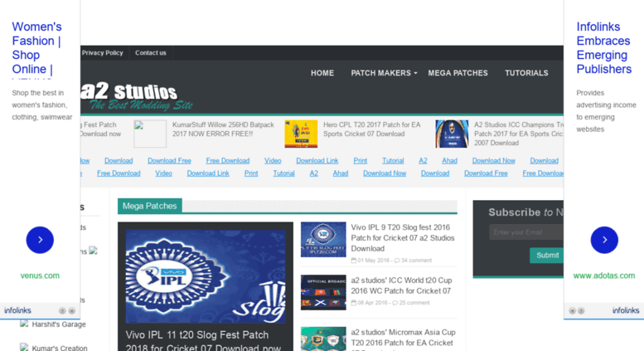Click the KumarStuff Willow 256HD Batpack headline
The width and height of the screenshot is (644, 351).
click(223, 129)
